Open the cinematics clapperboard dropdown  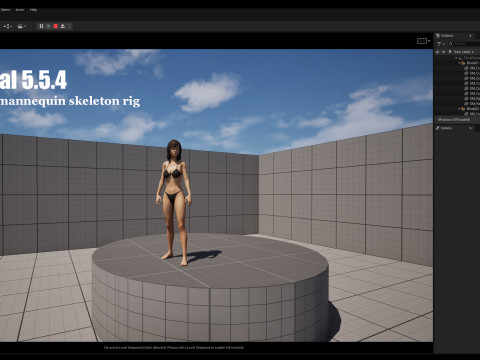[x=22, y=26]
